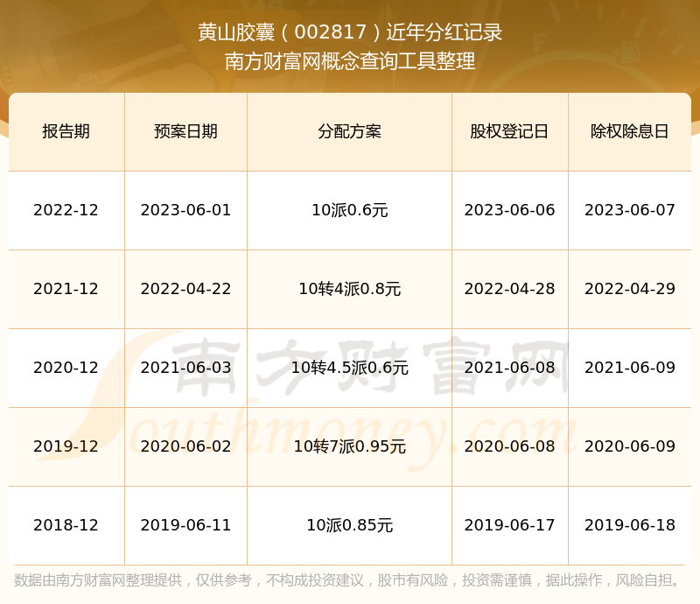Click the subtitle 南方财富网概念查询工具整理

click(350, 61)
